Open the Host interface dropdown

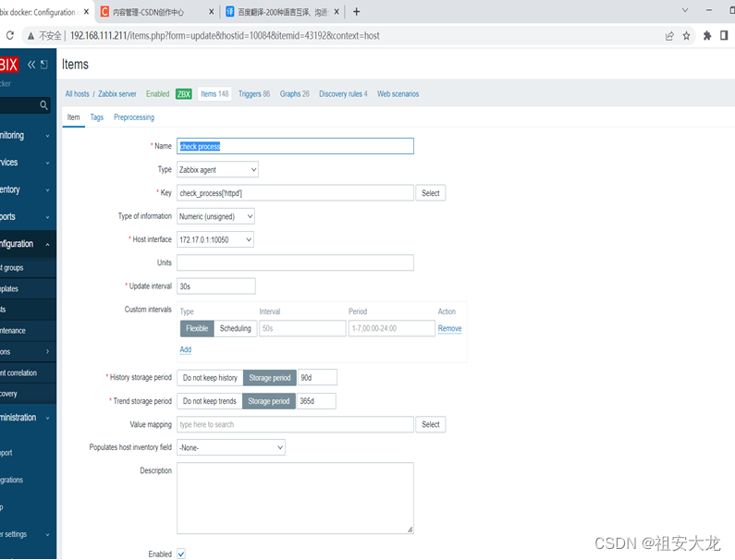(215, 239)
